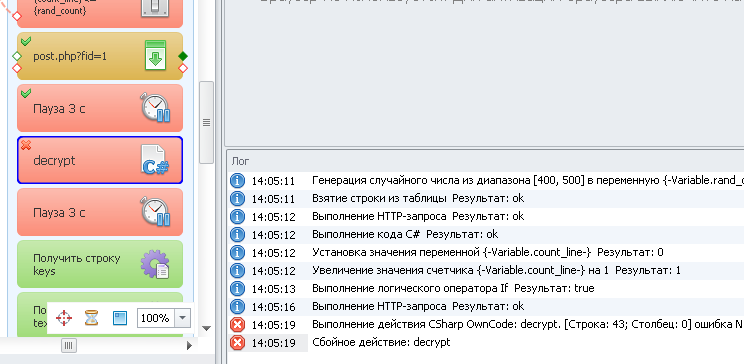This screenshot has height=364, width=744.
Task: Click the info icon of the 14:05:16 row
Action: [x=237, y=307]
